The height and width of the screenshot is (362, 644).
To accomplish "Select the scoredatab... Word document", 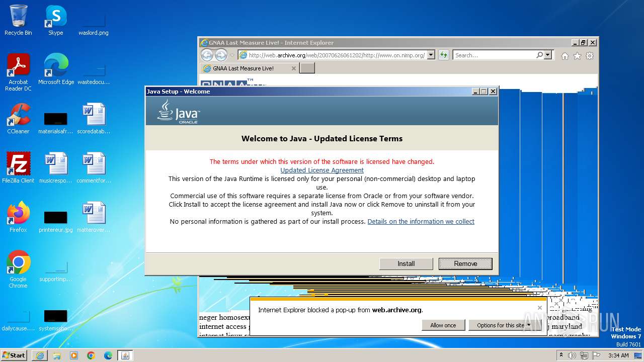I will [x=94, y=119].
